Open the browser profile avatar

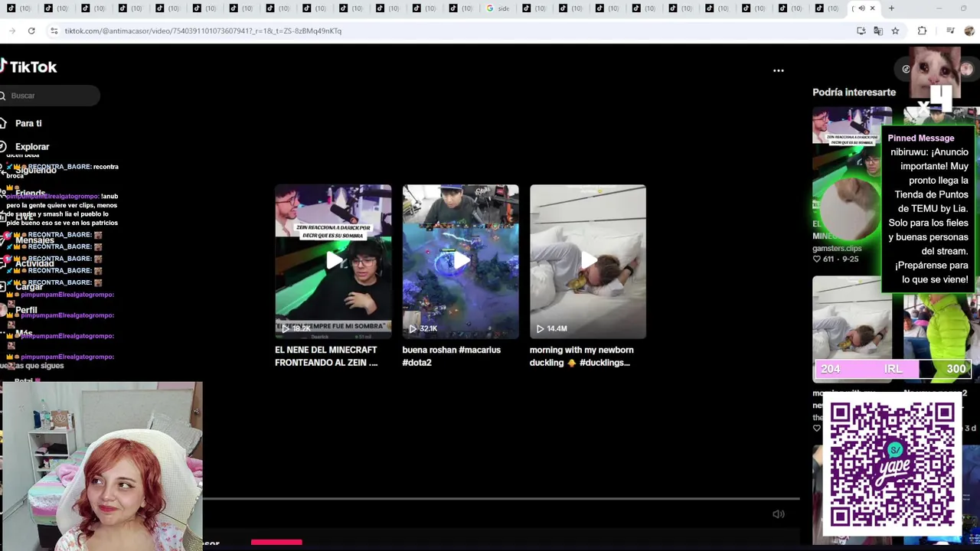click(969, 31)
